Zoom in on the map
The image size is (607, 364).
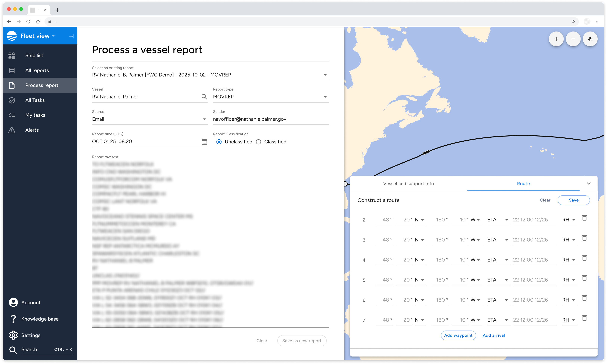pyautogui.click(x=556, y=39)
